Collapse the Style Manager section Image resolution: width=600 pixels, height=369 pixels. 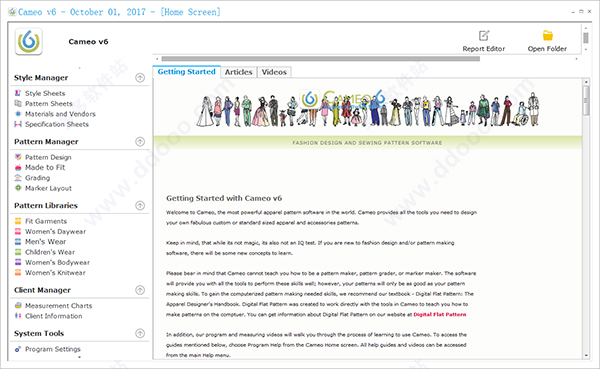pyautogui.click(x=140, y=78)
